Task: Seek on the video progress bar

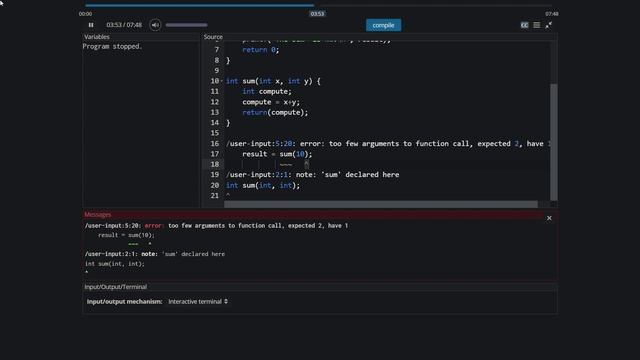Action: [x=318, y=5]
